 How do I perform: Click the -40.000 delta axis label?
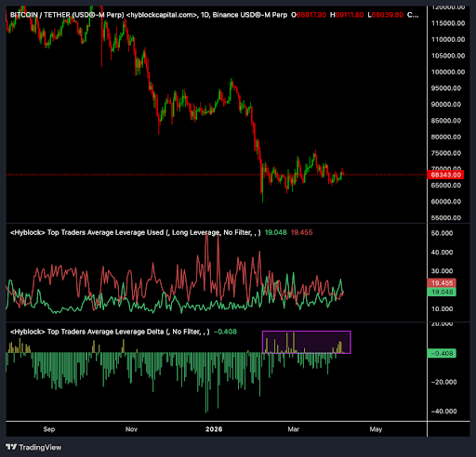coord(443,411)
